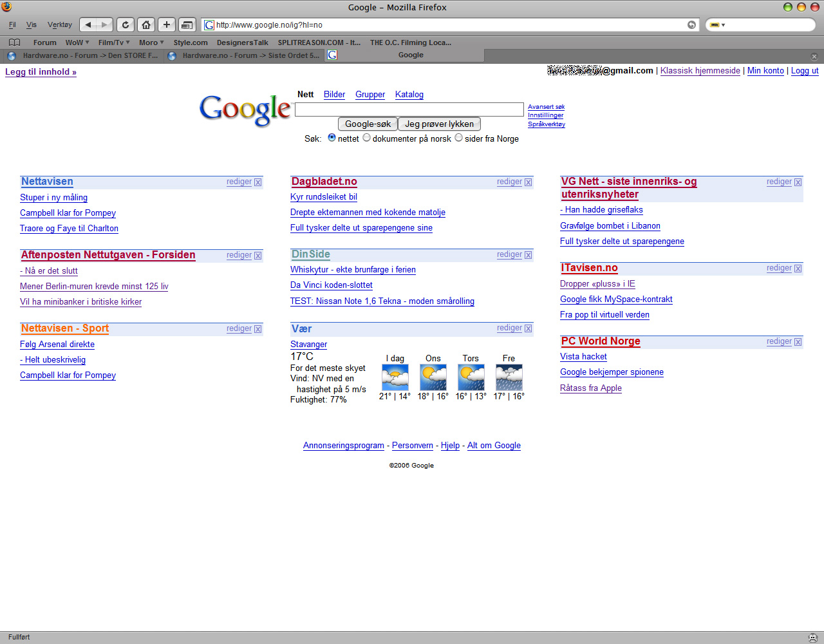Open the 'Avansert søk' link
This screenshot has width=824, height=644.
tap(547, 107)
